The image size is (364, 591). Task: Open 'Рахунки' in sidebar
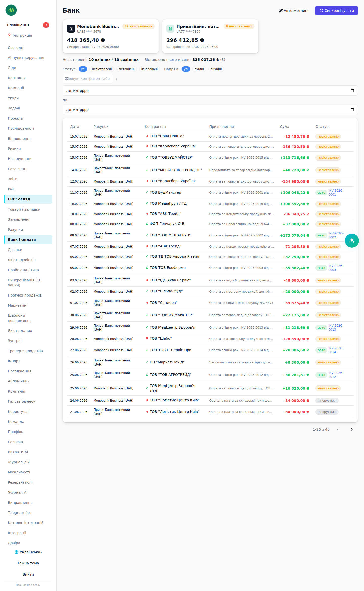pos(28,230)
